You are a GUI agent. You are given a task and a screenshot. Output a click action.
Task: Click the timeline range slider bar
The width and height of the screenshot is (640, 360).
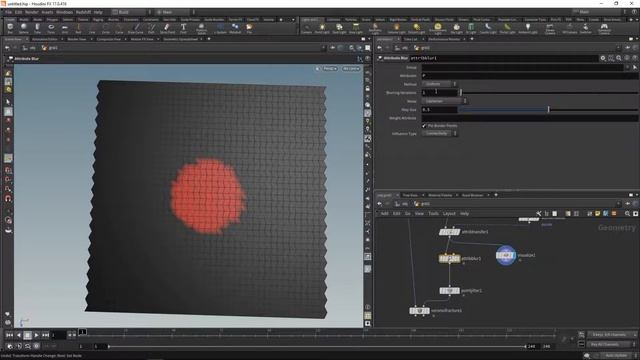(x=317, y=347)
